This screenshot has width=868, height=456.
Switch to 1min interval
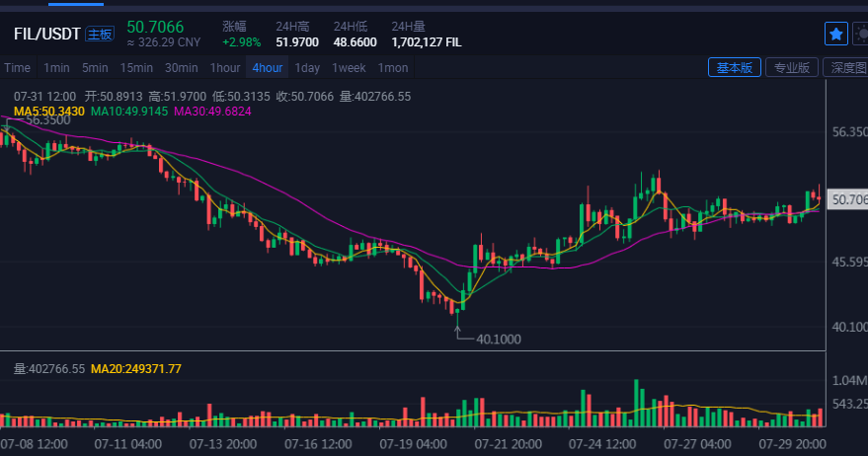coord(56,68)
